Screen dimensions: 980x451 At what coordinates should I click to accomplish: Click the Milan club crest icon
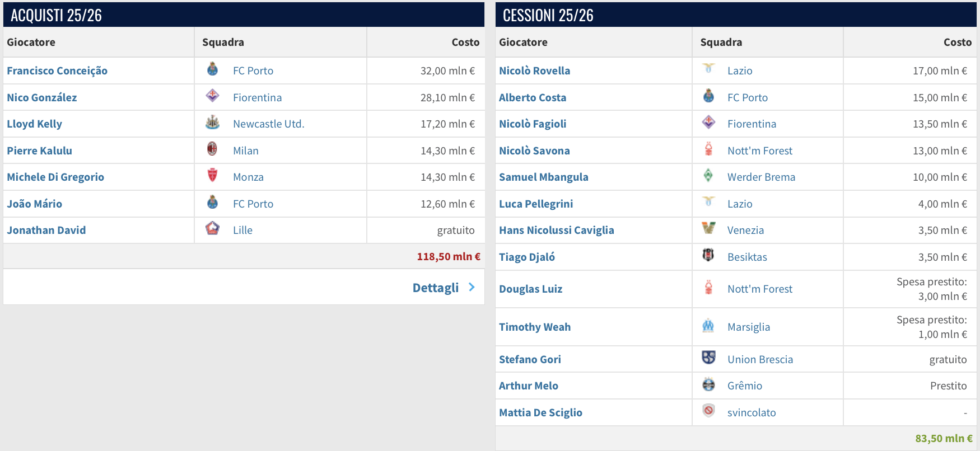pos(212,149)
